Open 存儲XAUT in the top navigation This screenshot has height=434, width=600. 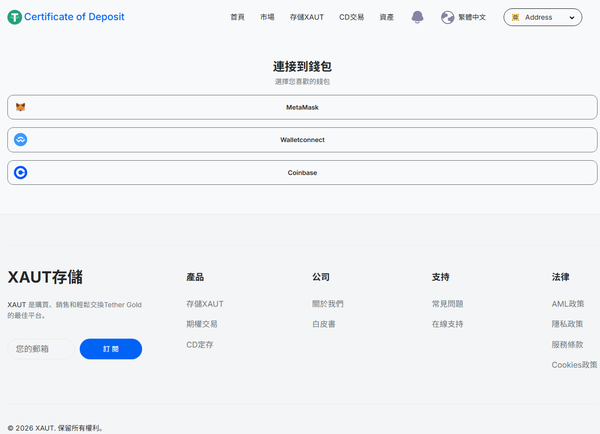pyautogui.click(x=307, y=17)
